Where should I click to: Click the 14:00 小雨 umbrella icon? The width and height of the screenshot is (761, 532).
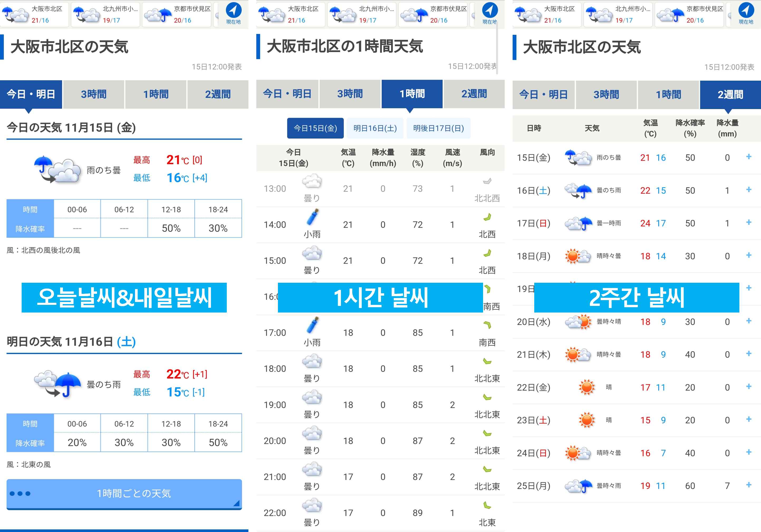(312, 217)
